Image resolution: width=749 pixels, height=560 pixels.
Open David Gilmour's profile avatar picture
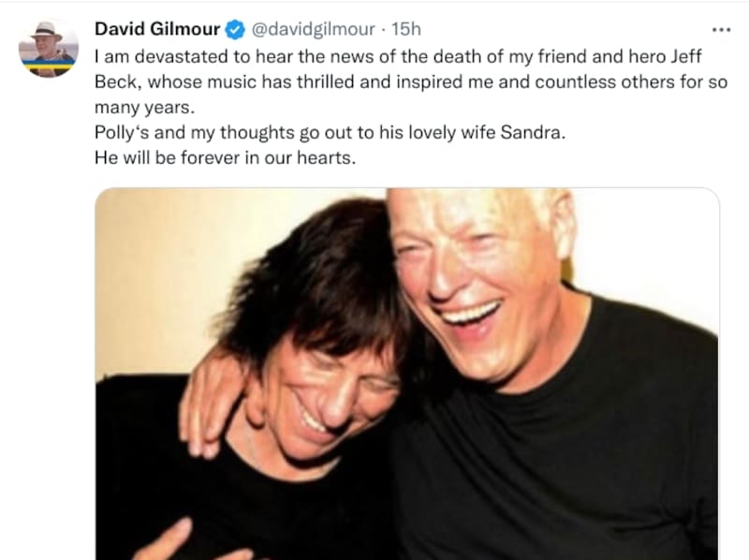49,48
